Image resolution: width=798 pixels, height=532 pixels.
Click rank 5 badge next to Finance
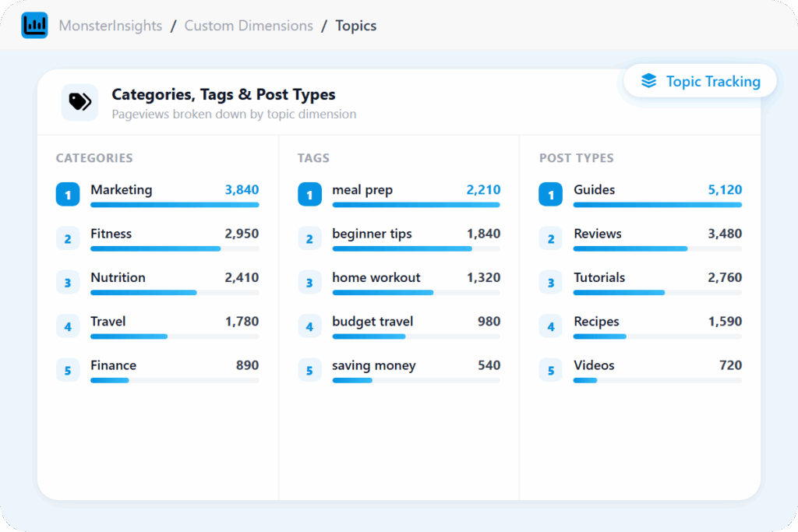(68, 370)
